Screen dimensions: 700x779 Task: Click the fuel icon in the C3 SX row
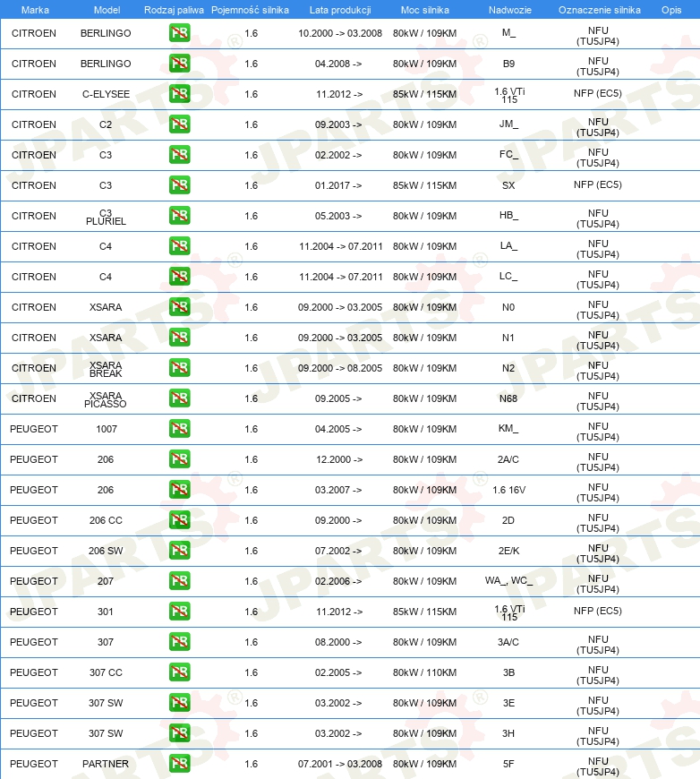(179, 185)
